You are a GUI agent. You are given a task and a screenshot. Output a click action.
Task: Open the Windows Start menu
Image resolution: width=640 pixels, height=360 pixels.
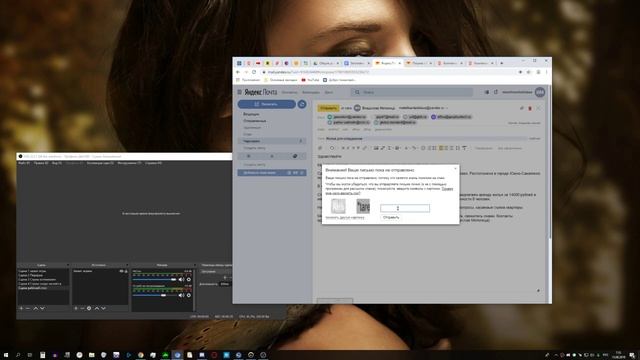[x=6, y=355]
